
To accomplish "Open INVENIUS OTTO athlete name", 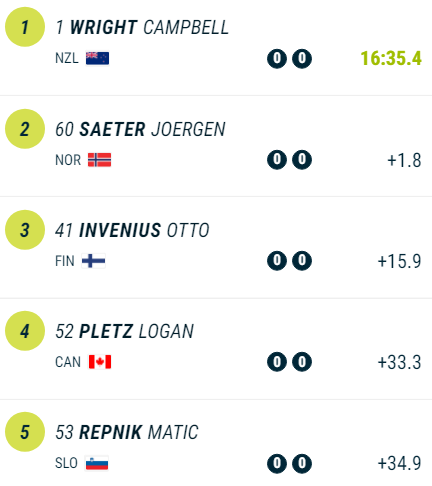I will point(144,230).
